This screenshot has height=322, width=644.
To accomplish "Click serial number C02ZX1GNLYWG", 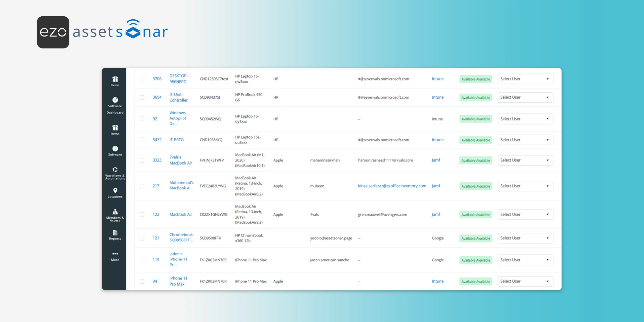I will tap(214, 215).
